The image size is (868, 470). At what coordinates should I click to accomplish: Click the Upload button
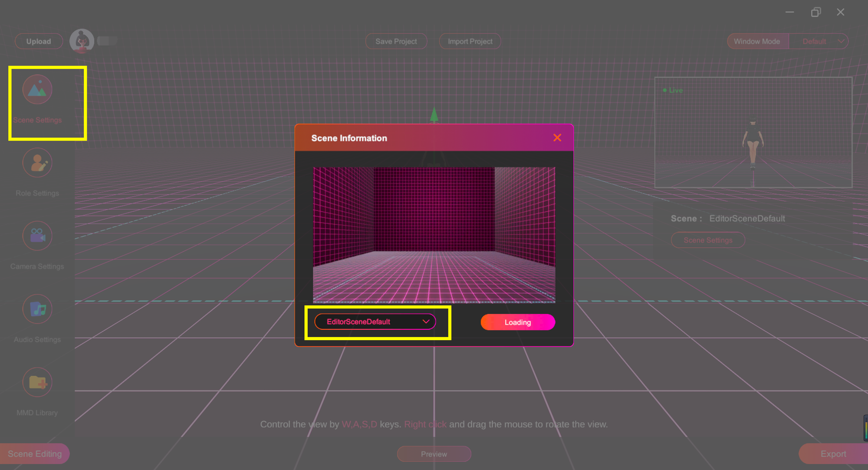click(x=39, y=41)
